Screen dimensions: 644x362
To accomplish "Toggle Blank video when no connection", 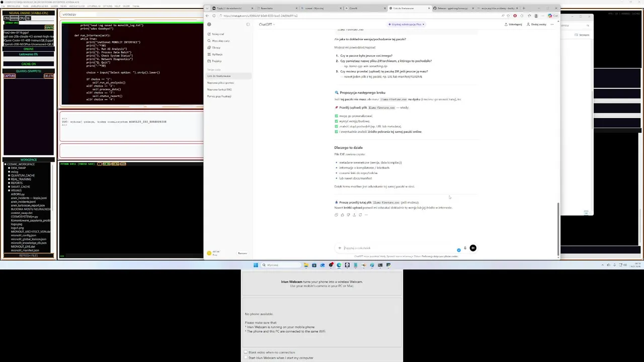I will pyautogui.click(x=246, y=352).
